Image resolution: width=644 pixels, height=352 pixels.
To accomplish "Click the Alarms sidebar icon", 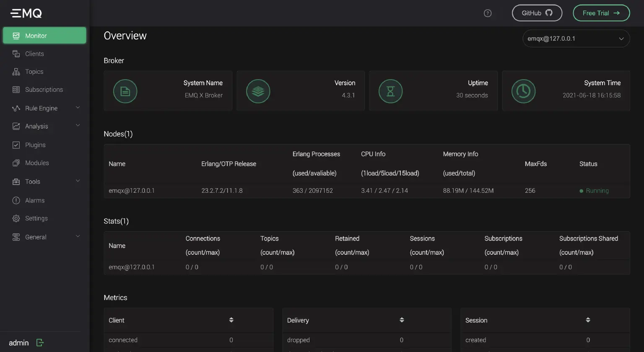I will 16,200.
